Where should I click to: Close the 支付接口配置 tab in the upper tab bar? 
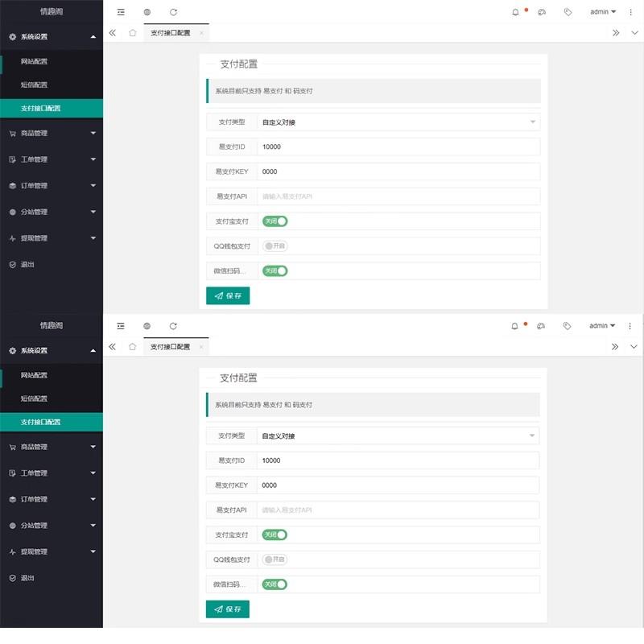pyautogui.click(x=201, y=33)
